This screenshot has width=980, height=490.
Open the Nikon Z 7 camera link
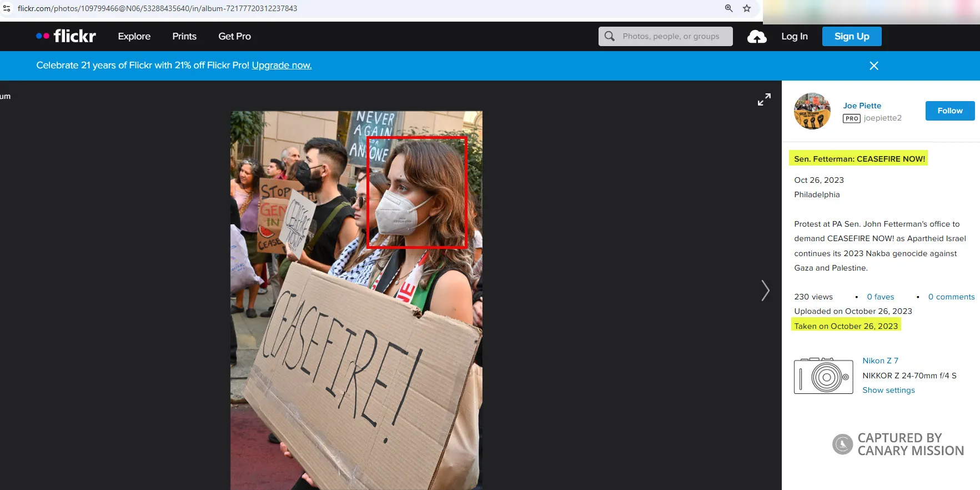pos(880,361)
